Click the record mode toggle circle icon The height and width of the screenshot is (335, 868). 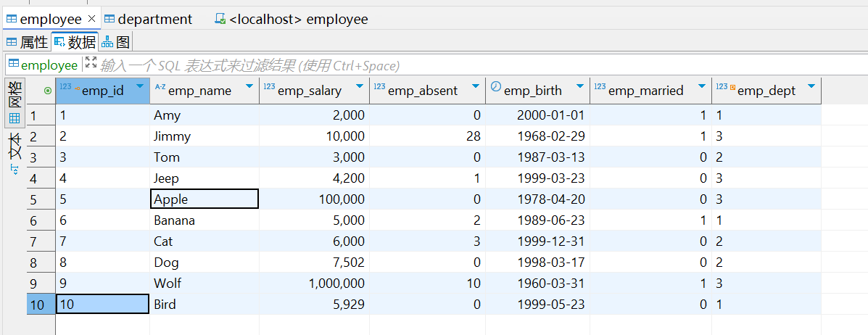click(x=48, y=91)
